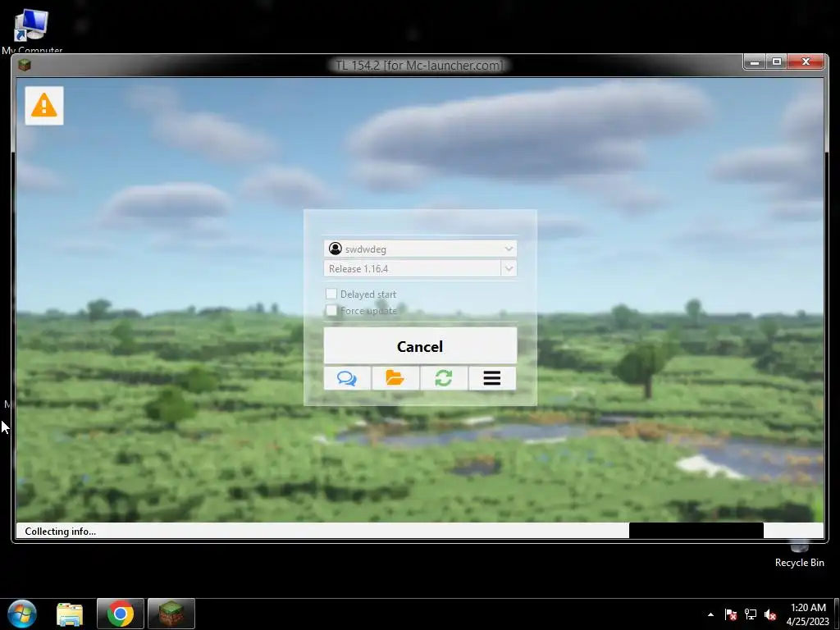
Task: Open the game folder icon button
Action: pyautogui.click(x=395, y=378)
